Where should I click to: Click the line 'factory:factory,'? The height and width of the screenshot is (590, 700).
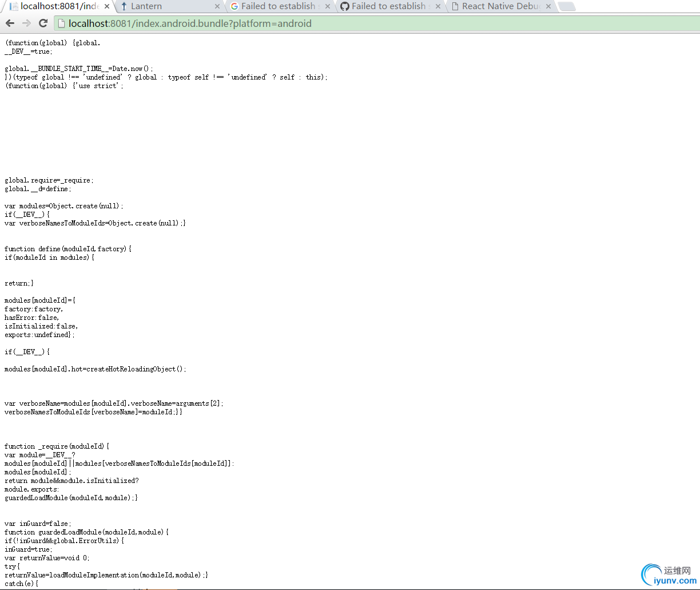pyautogui.click(x=34, y=309)
